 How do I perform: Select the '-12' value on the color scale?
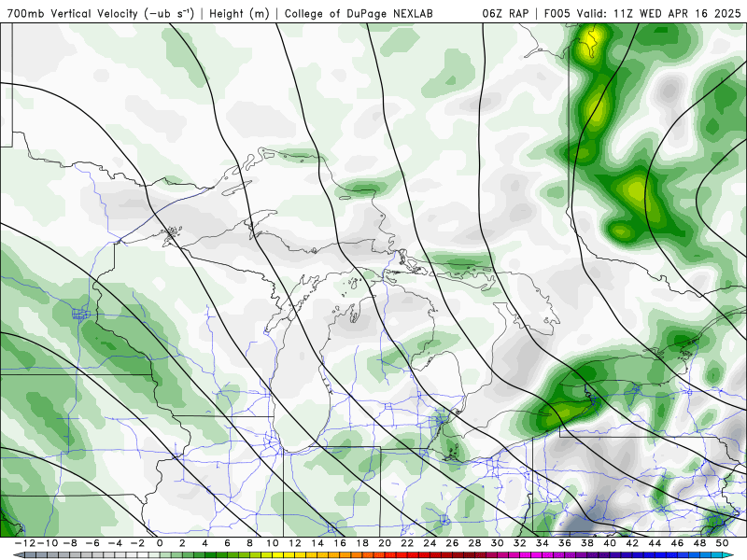pos(24,543)
